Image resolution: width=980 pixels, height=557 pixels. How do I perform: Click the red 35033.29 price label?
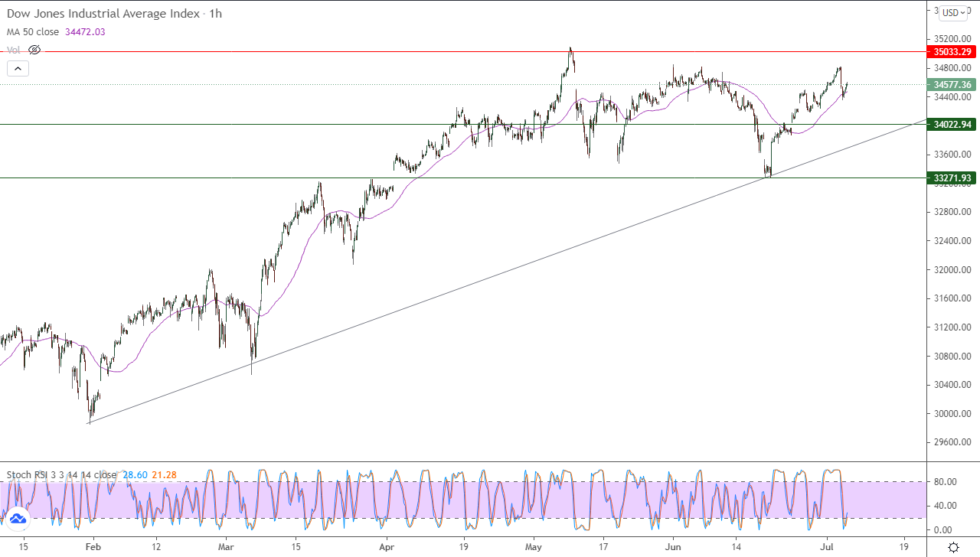(952, 52)
